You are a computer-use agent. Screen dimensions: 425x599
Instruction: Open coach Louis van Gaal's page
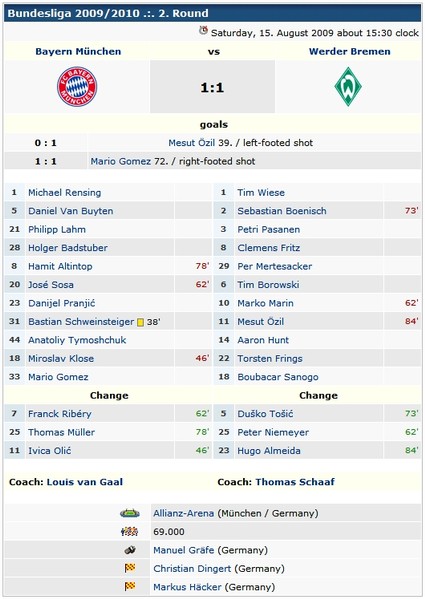[x=85, y=482]
